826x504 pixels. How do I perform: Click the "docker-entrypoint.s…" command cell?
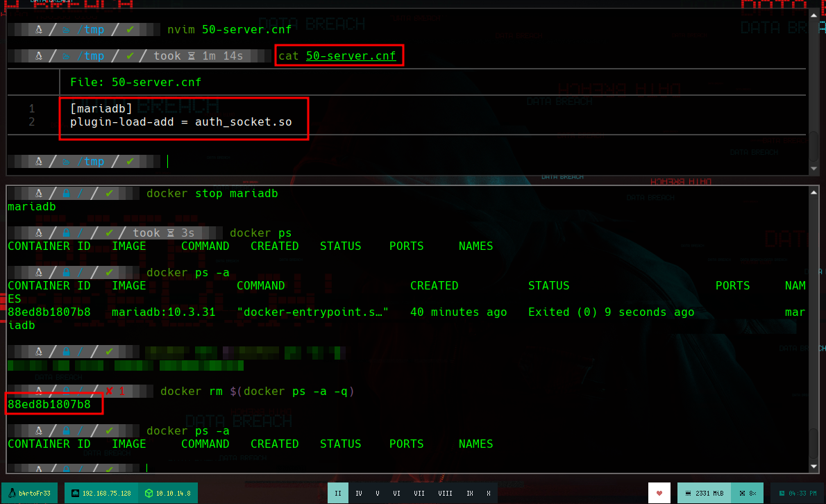coord(312,312)
